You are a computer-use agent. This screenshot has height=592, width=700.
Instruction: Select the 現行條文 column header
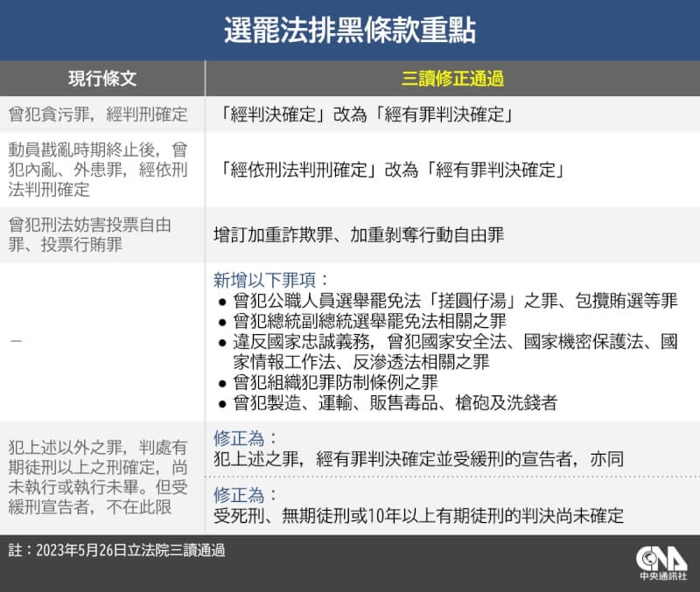(102, 79)
